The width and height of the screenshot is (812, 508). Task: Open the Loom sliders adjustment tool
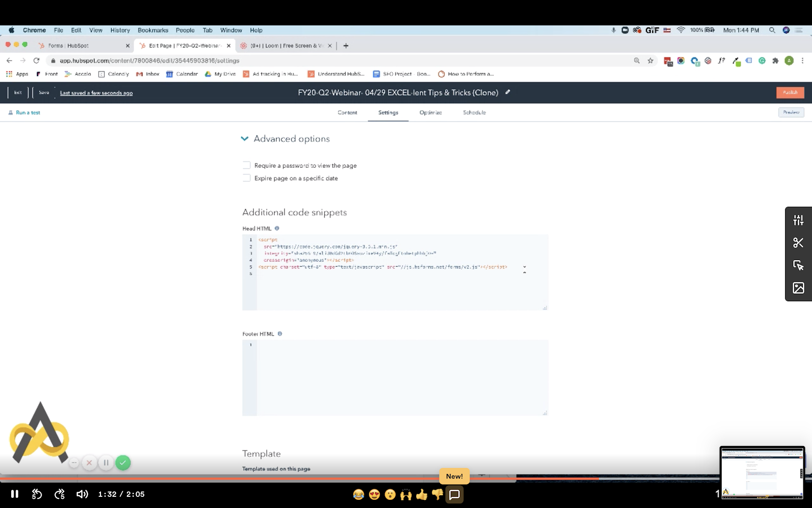point(798,220)
